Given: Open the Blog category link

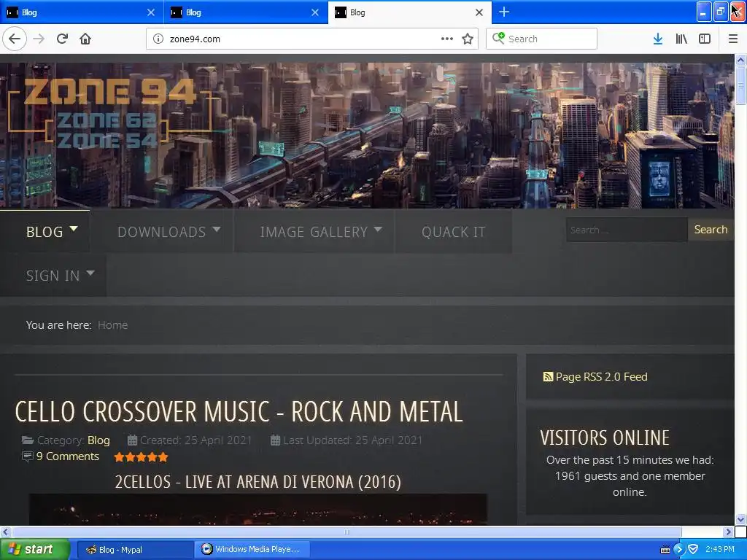Looking at the screenshot, I should (x=98, y=440).
